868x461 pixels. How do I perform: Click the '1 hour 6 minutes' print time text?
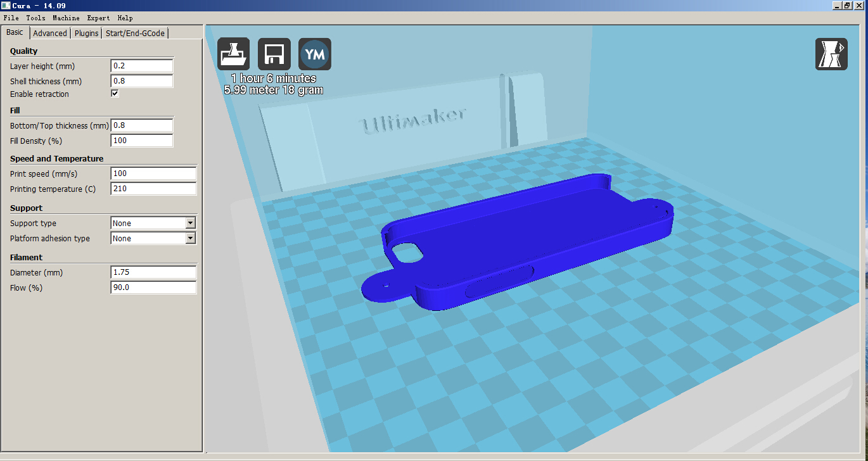coord(274,79)
